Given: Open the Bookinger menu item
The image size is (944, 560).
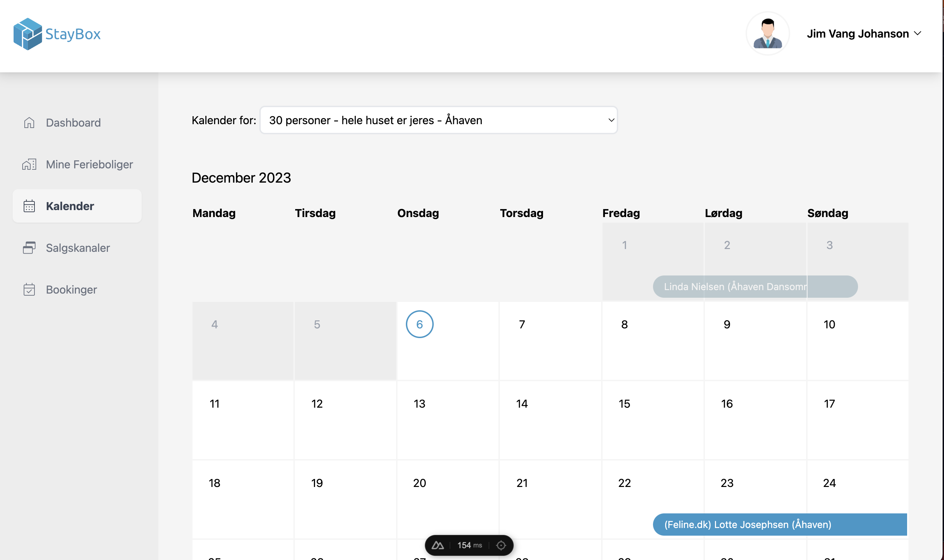Looking at the screenshot, I should tap(71, 289).
